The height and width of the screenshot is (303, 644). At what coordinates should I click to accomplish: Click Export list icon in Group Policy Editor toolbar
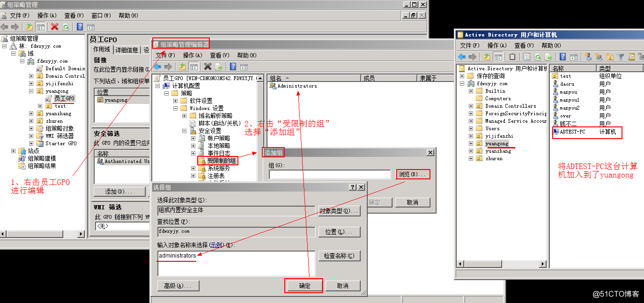[219, 67]
